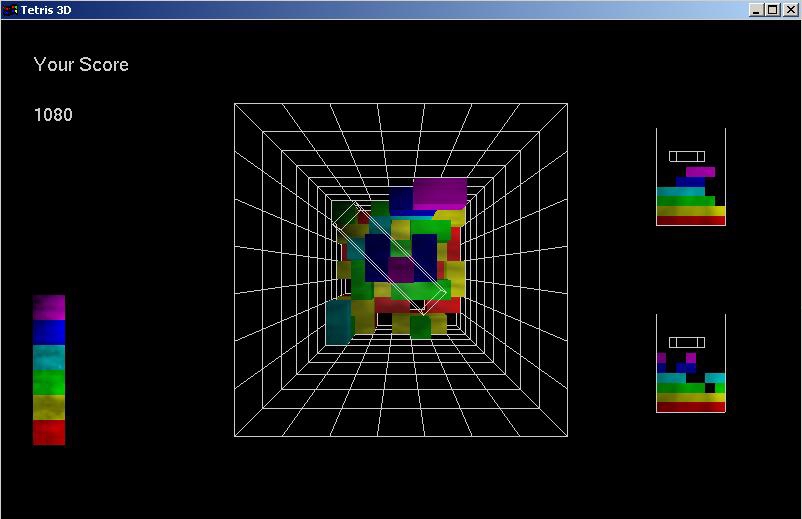Click the purple swatch in the level legend

48,307
